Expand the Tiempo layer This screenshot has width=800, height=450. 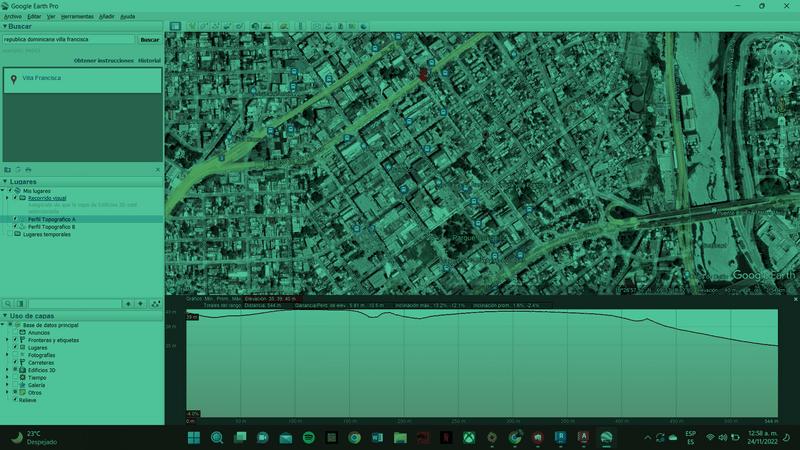pyautogui.click(x=7, y=378)
